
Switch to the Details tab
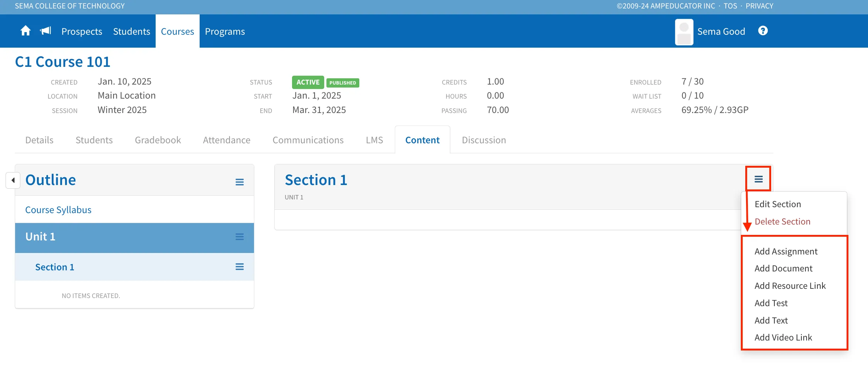pyautogui.click(x=39, y=140)
